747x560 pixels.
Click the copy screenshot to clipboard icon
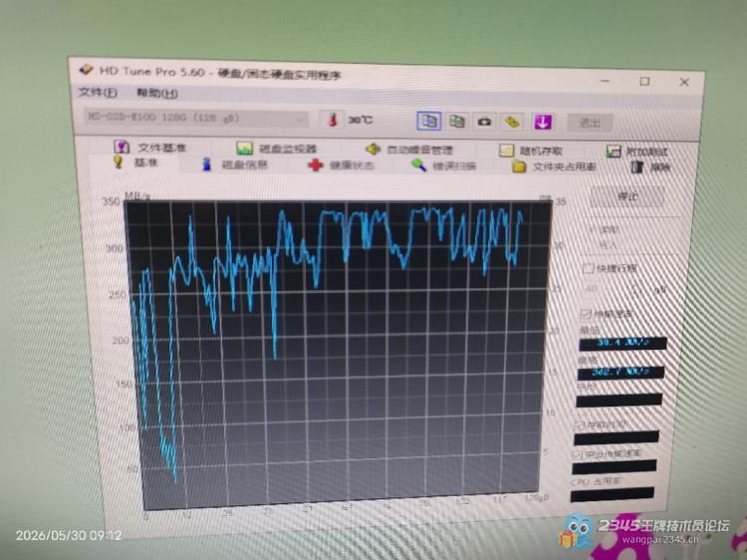(457, 122)
